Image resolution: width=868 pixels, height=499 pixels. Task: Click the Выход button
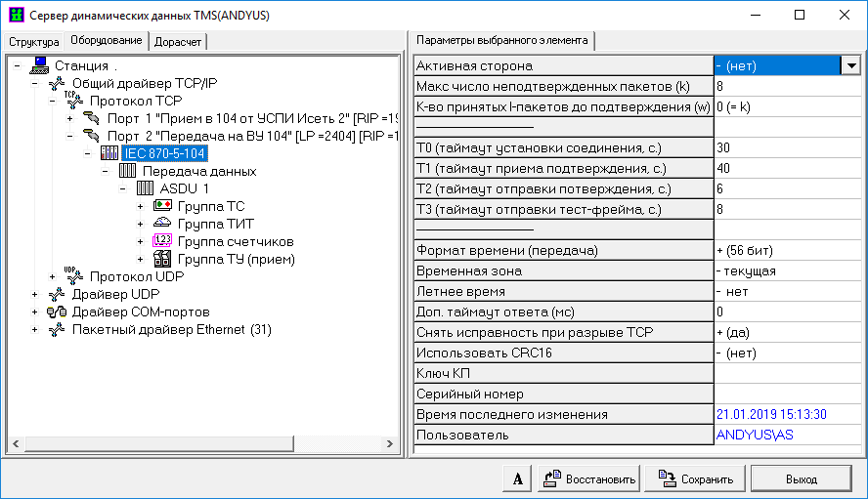pos(801,479)
